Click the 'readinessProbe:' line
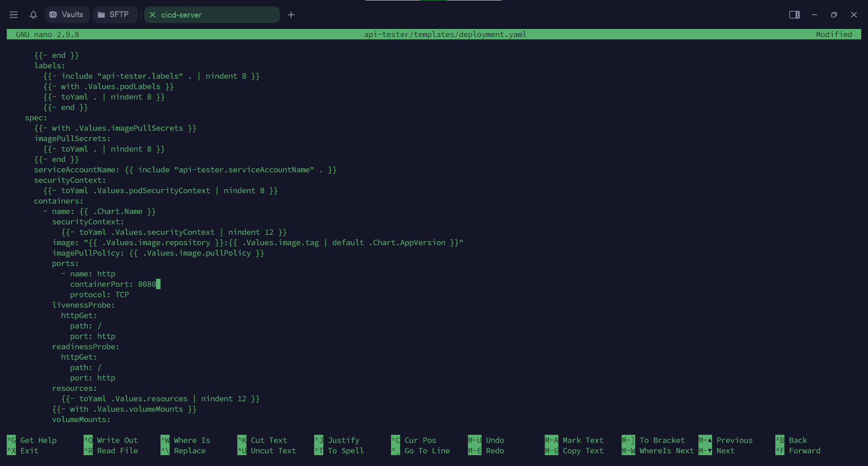Viewport: 868px width, 466px height. tap(86, 347)
